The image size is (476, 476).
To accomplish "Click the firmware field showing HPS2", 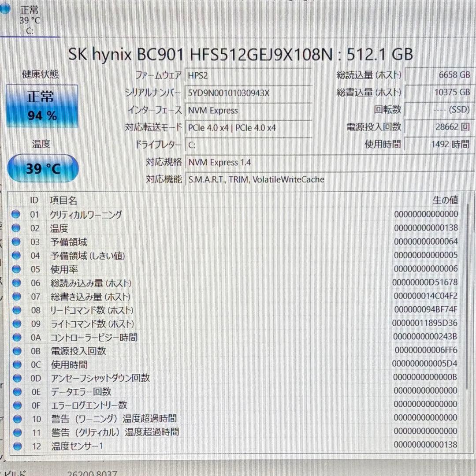I will 248,75.
